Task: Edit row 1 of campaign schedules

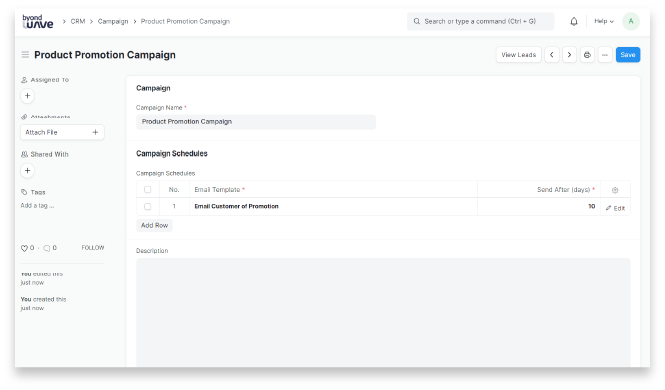Action: (x=615, y=208)
